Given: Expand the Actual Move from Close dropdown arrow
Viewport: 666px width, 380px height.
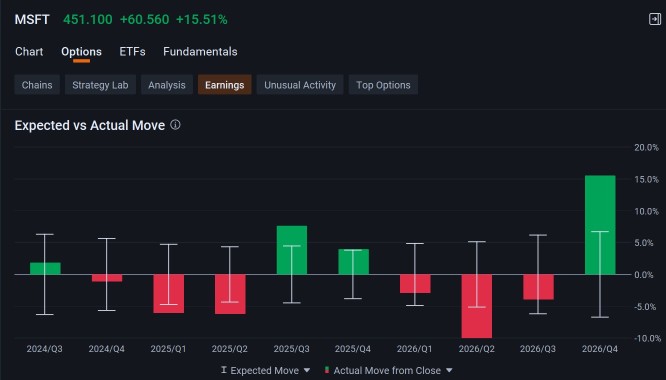Looking at the screenshot, I should [449, 371].
